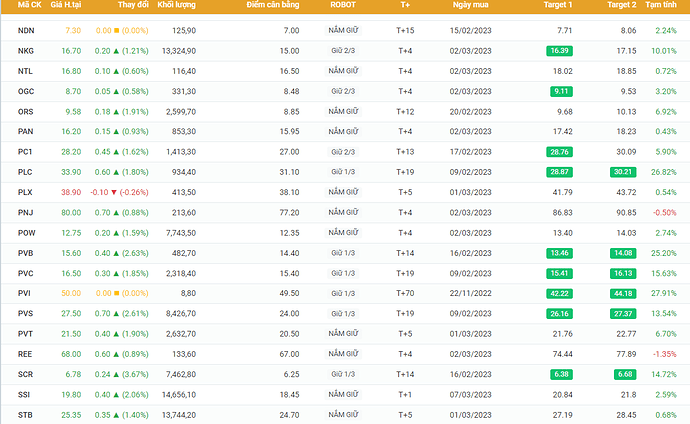Click the green 28.76 Target 1 badge
The width and height of the screenshot is (690, 424).
click(x=559, y=152)
